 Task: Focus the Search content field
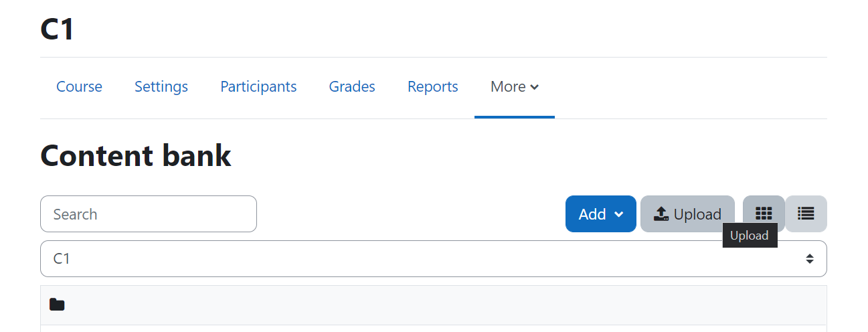click(x=149, y=214)
